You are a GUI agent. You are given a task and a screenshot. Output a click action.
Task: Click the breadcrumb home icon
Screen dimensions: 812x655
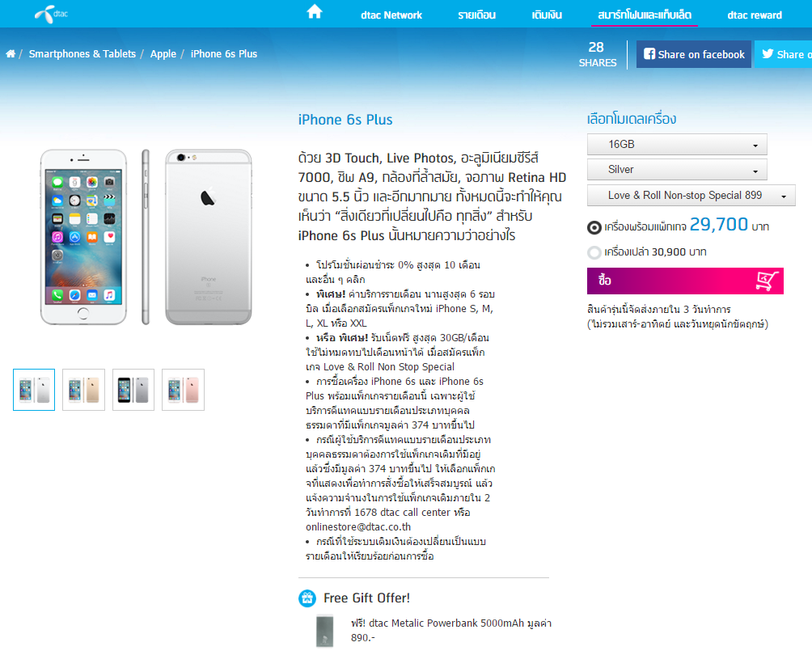click(x=11, y=54)
